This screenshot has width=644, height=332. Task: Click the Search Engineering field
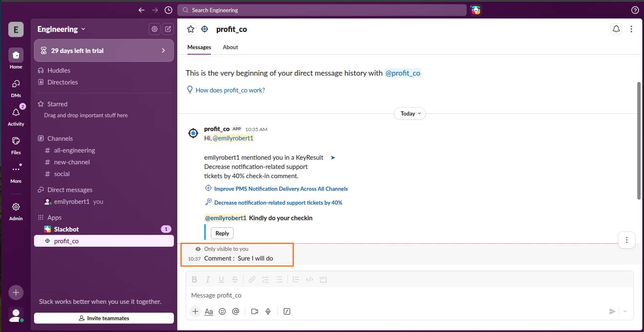coord(322,10)
